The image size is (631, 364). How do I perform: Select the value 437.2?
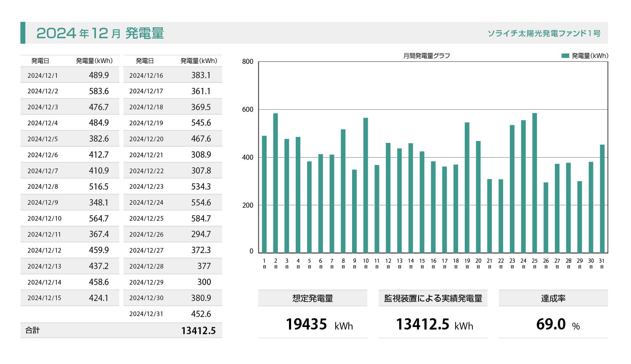click(99, 266)
